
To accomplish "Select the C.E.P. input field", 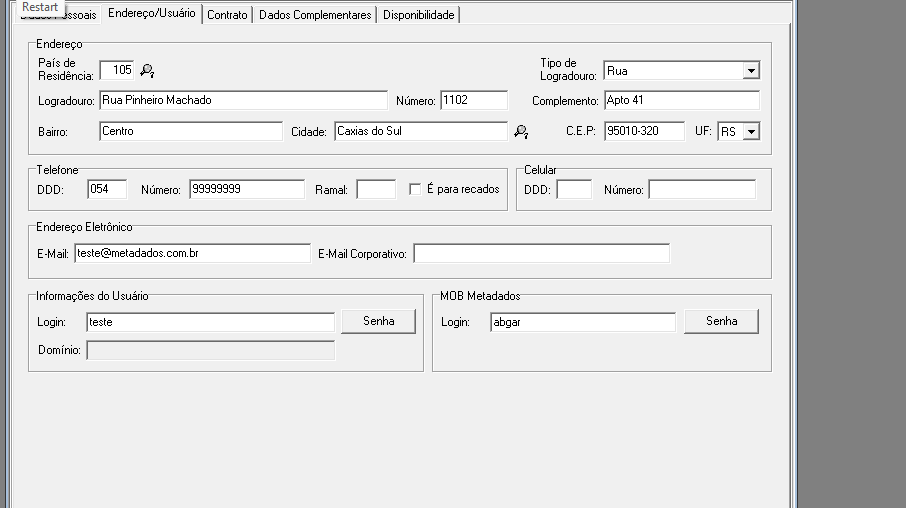I will [x=644, y=131].
